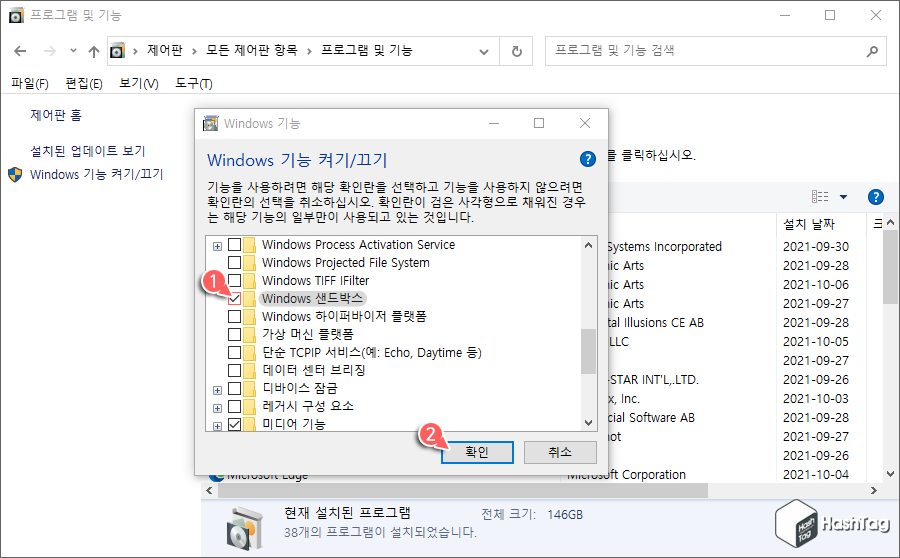Click the 프로그램 및 기능 window title icon
The height and width of the screenshot is (558, 900).
16,16
